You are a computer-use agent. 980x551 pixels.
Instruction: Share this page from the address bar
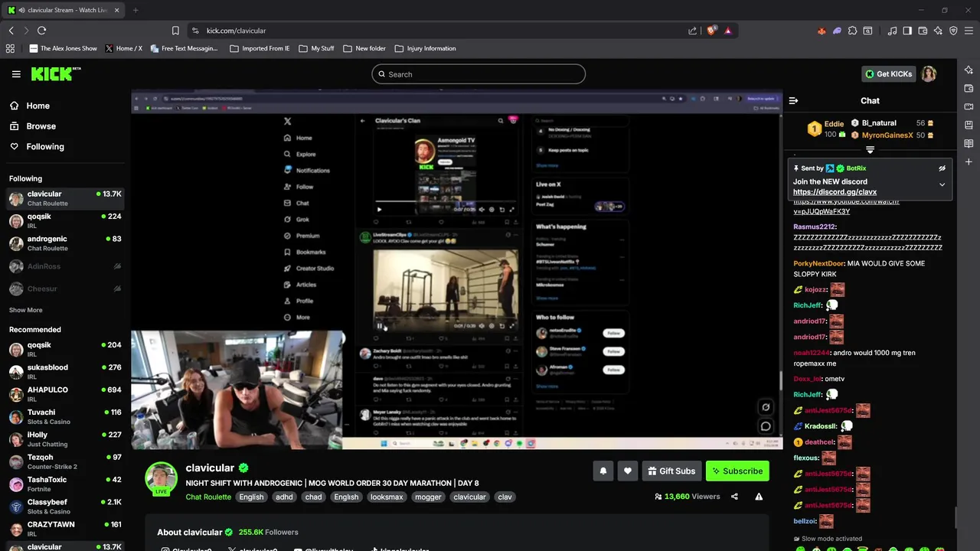pos(692,31)
